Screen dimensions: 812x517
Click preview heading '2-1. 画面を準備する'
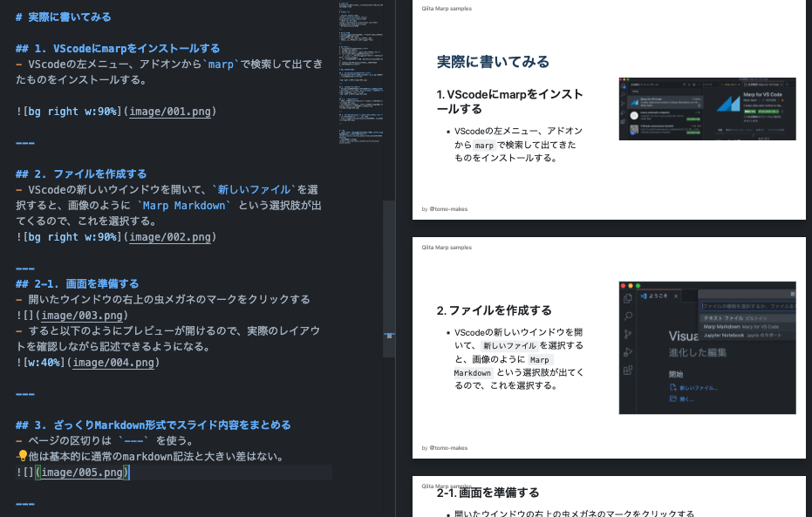[488, 493]
